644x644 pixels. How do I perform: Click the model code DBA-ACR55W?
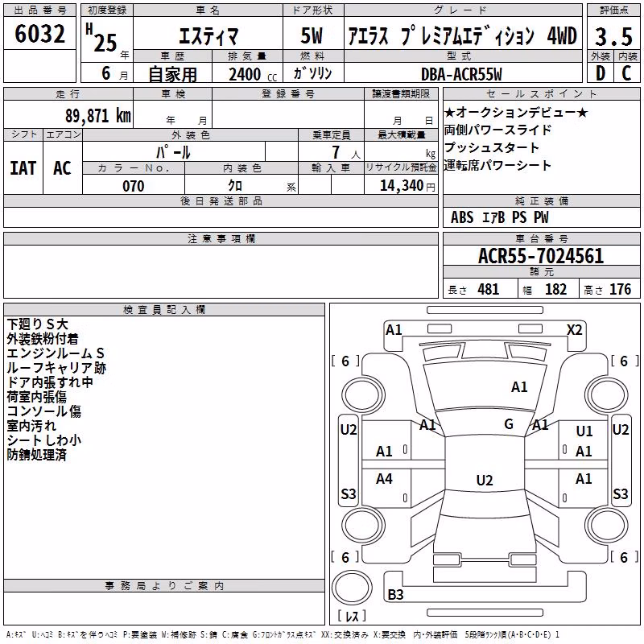point(463,74)
